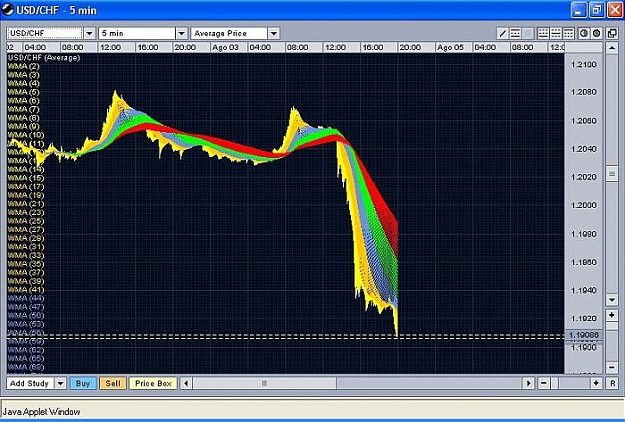Open the USD/CHF symbol dropdown arrow
Image resolution: width=625 pixels, height=422 pixels.
click(x=90, y=33)
